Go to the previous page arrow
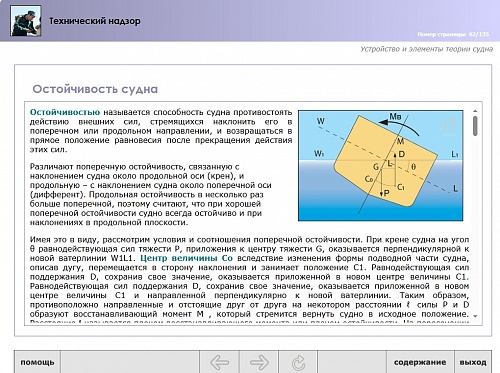This screenshot has width=500, height=373. pyautogui.click(x=219, y=362)
